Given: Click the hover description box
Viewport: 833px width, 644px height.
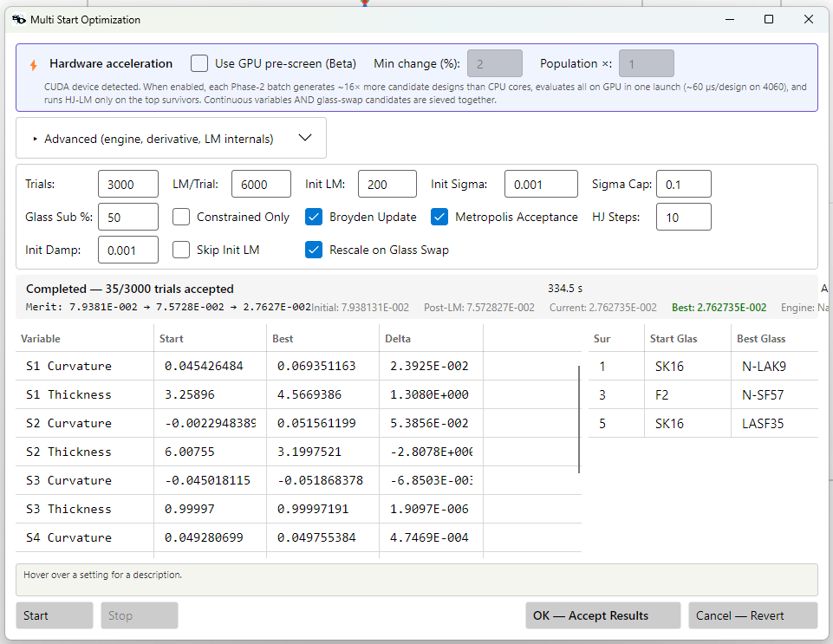Looking at the screenshot, I should [416, 580].
